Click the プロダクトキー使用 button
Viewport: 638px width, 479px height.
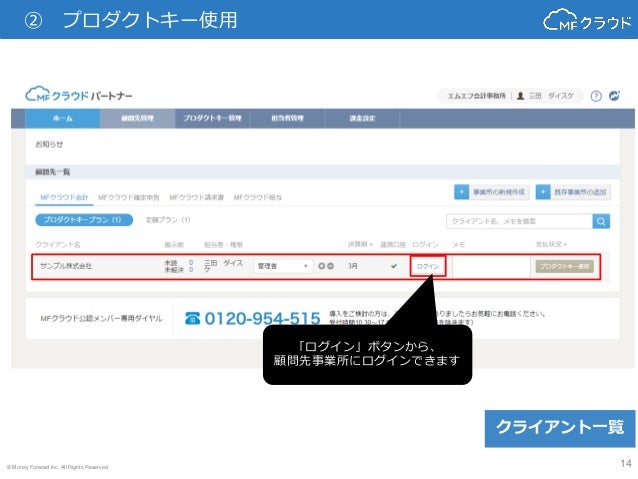(x=564, y=266)
